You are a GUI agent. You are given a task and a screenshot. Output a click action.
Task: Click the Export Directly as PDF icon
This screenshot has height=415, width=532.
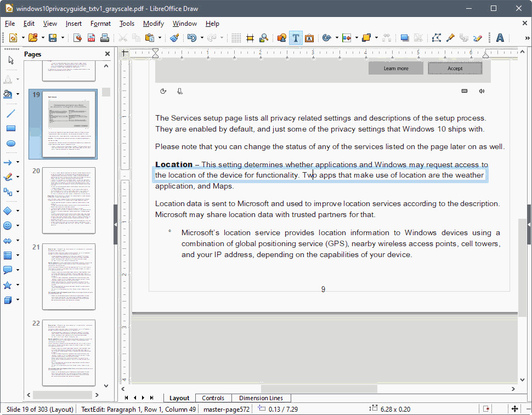point(92,38)
